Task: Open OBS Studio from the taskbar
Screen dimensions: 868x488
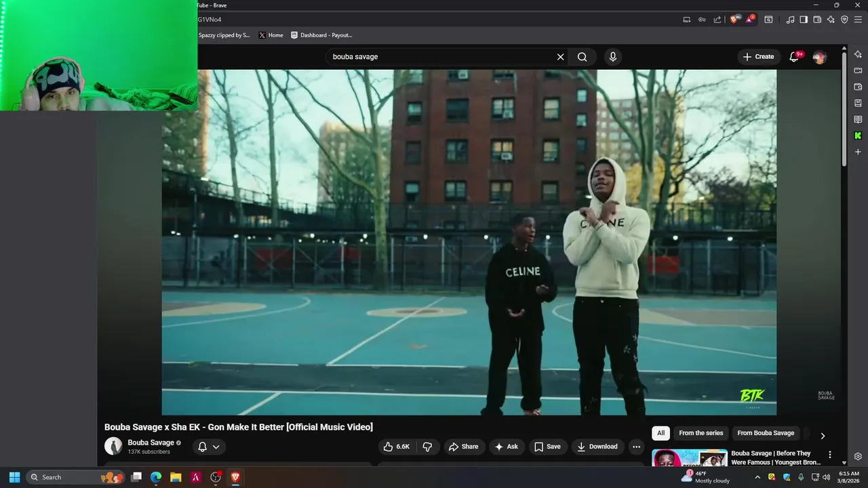Action: tap(216, 477)
